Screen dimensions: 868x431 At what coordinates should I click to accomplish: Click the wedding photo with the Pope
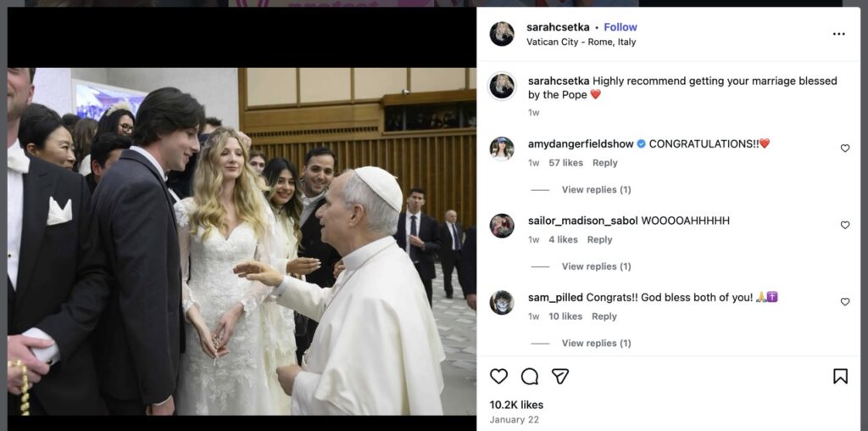[x=242, y=242]
